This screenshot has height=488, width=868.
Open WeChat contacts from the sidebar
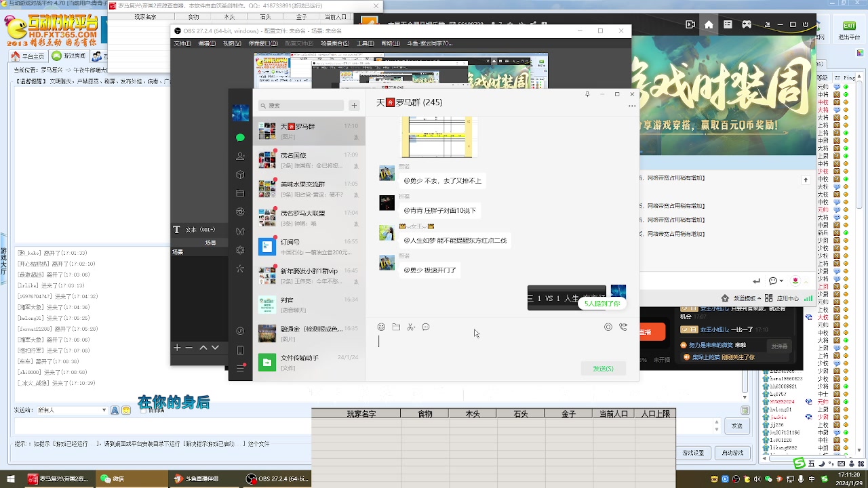[240, 157]
